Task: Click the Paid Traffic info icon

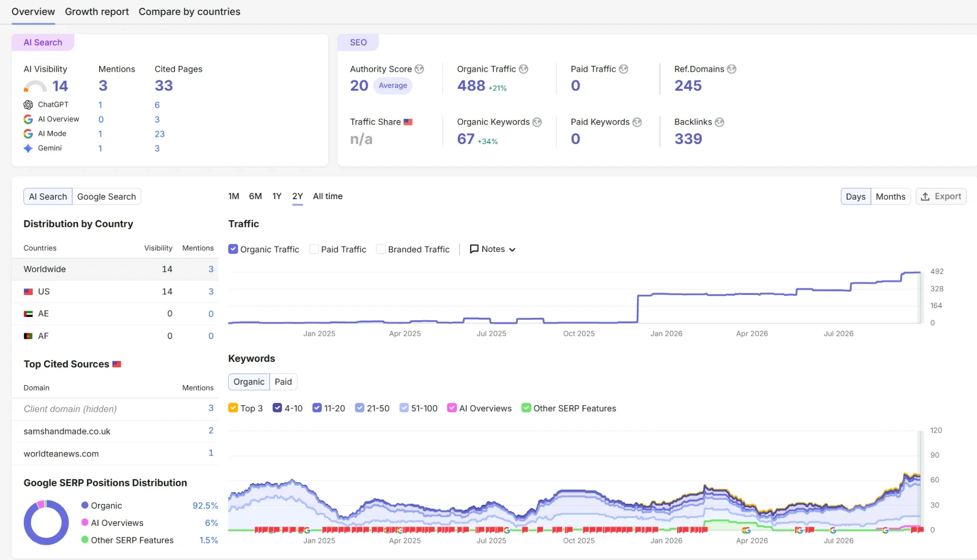Action: pyautogui.click(x=623, y=69)
